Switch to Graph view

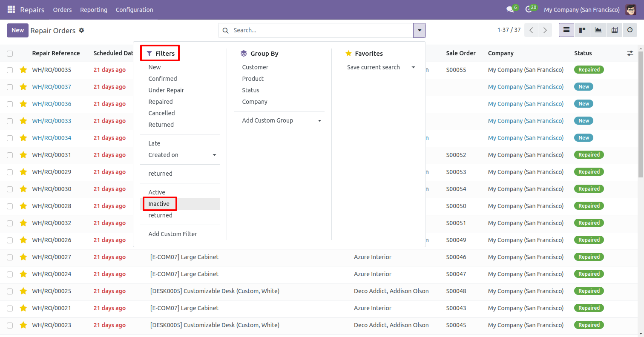click(598, 30)
